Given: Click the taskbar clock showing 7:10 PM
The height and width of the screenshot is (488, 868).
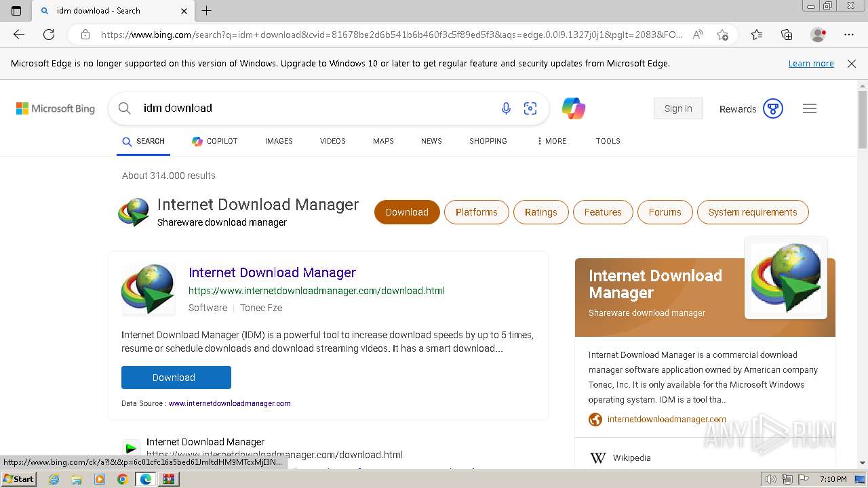Looking at the screenshot, I should [833, 479].
